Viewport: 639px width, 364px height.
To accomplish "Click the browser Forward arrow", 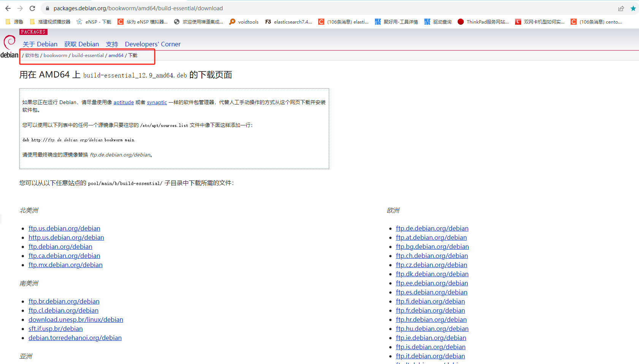I will (x=20, y=8).
